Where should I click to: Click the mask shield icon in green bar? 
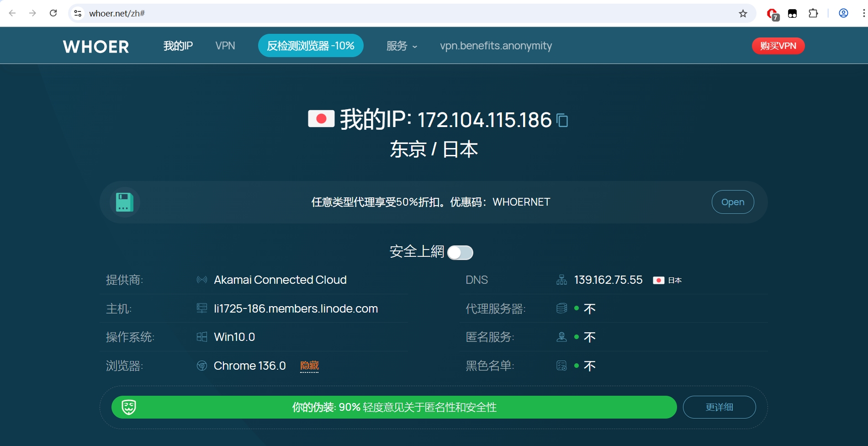coord(129,407)
